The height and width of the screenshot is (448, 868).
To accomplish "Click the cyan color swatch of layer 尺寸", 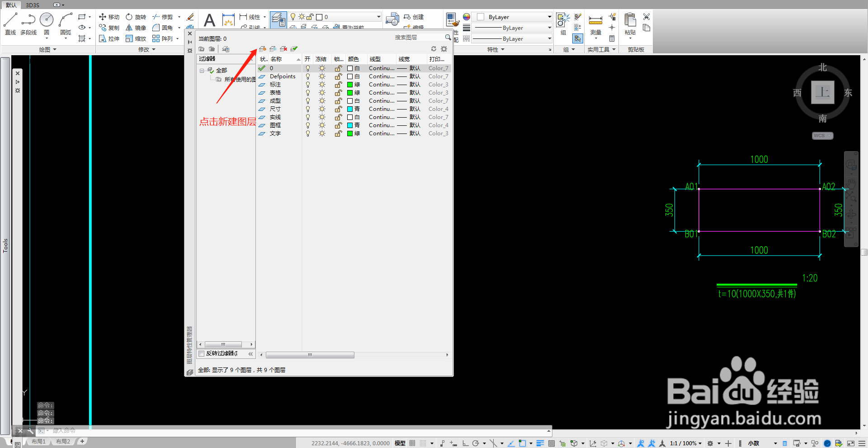I will 350,109.
